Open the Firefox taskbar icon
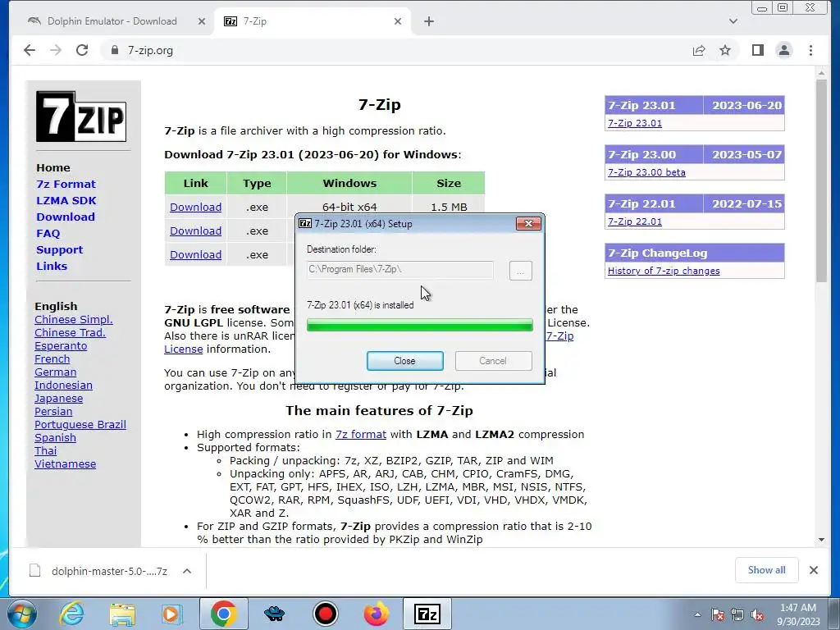 click(x=376, y=614)
